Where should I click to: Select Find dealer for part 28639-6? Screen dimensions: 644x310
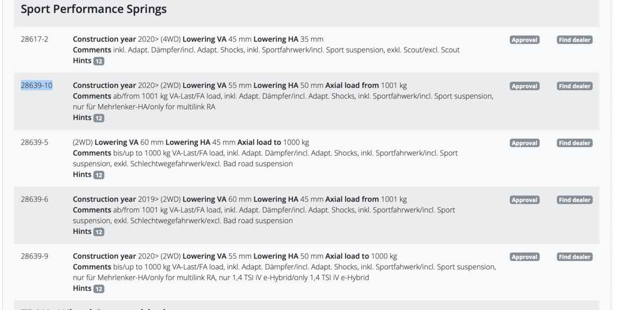[574, 200]
